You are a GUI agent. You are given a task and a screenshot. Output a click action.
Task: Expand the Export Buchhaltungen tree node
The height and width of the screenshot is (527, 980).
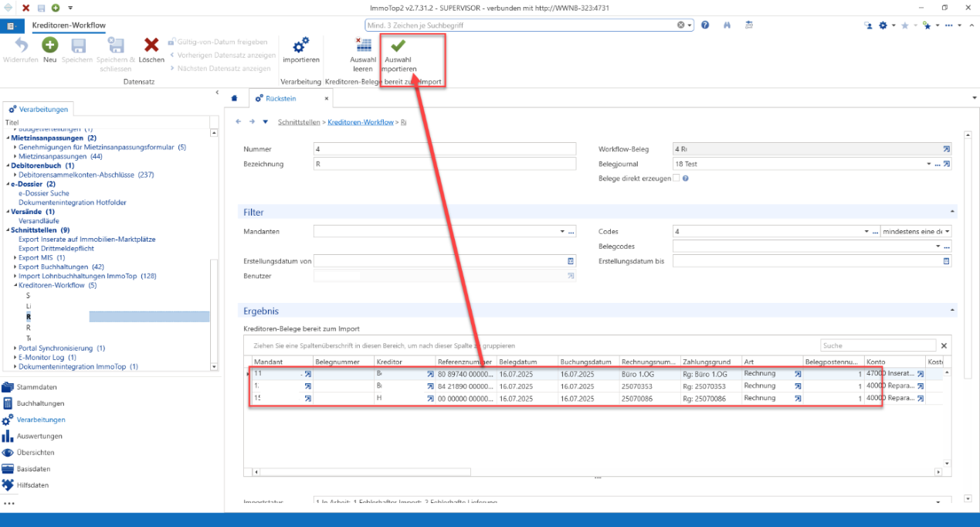tap(15, 267)
